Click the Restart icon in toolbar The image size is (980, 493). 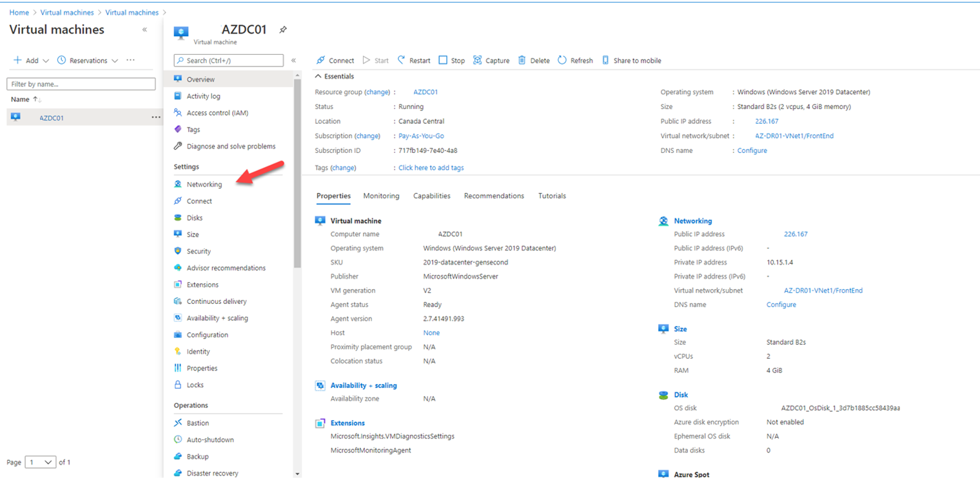click(402, 60)
